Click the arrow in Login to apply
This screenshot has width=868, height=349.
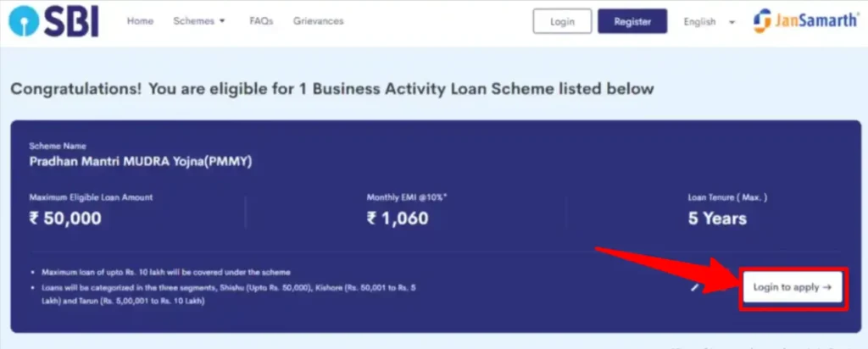pos(827,288)
